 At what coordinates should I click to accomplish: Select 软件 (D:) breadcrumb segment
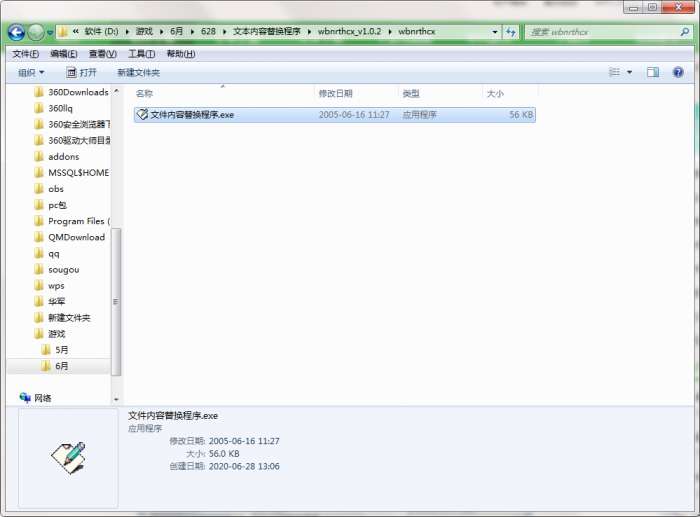click(x=101, y=32)
